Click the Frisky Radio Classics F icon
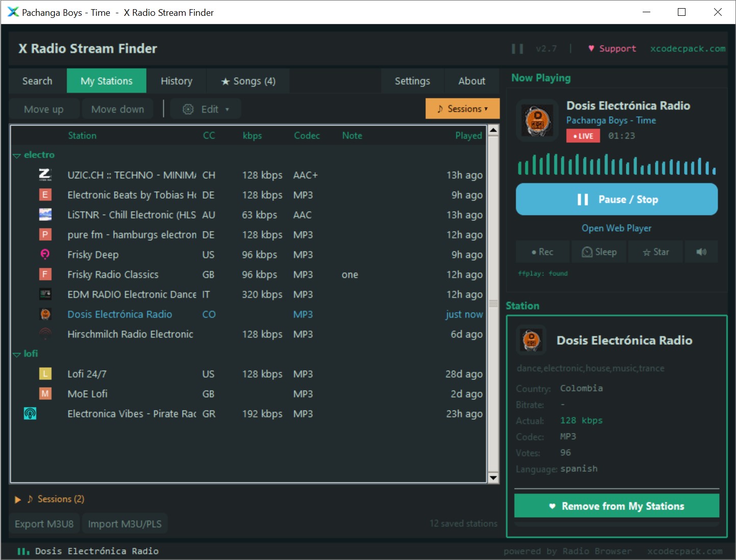The height and width of the screenshot is (560, 736). coord(45,274)
